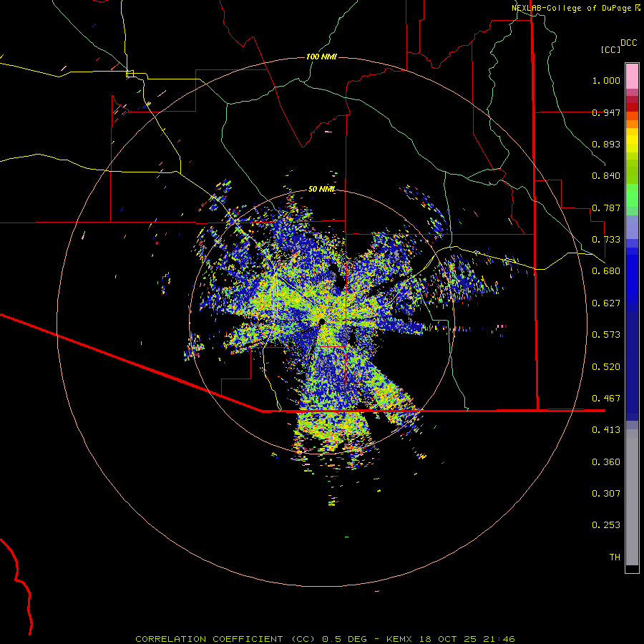Screen dimensions: 644x644
Task: Click the 1.000 color scale value
Action: [606, 80]
